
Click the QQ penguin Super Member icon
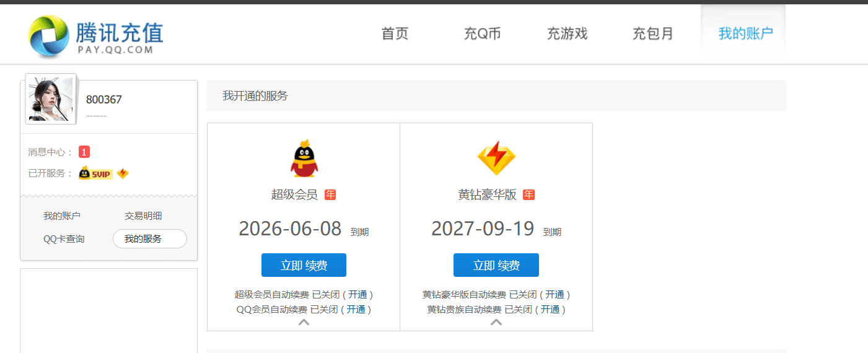pyautogui.click(x=304, y=159)
